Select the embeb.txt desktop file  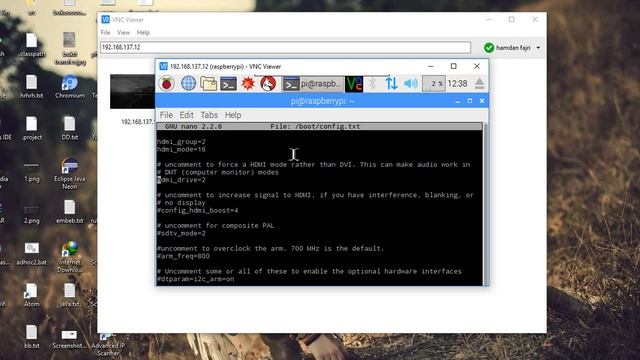click(x=70, y=212)
